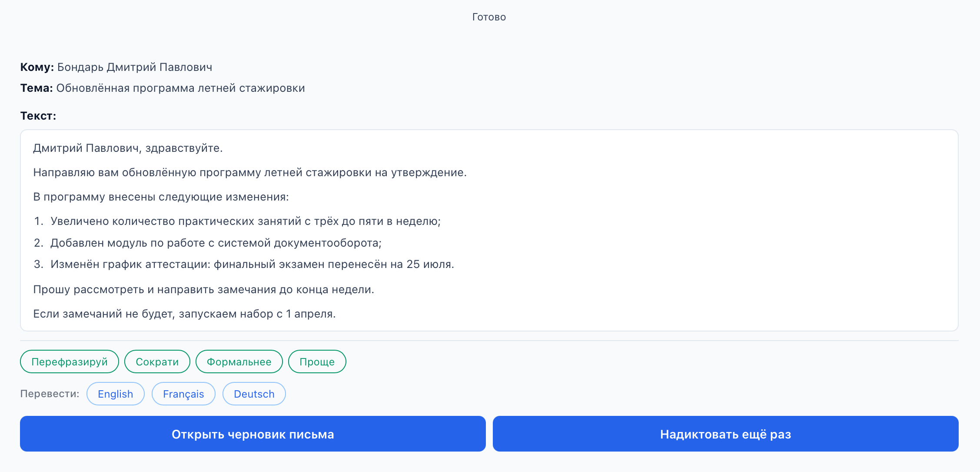This screenshot has width=980, height=472.
Task: Click the Готово status label
Action: pos(488,17)
